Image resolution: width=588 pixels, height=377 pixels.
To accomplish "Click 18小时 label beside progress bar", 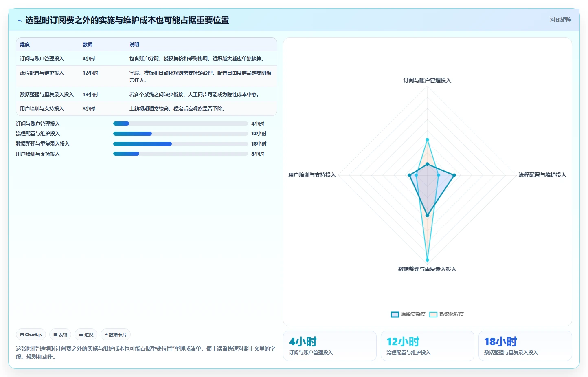I will click(x=259, y=144).
